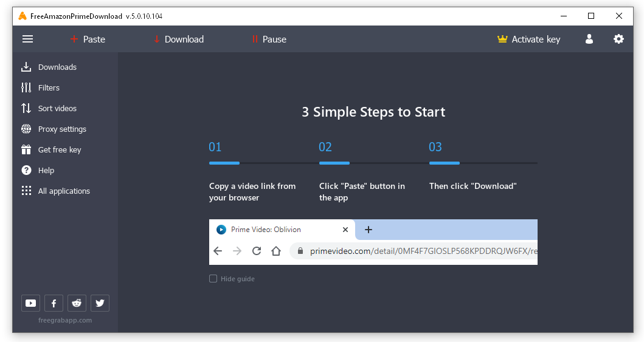Click 'Click "Paste" button in the app' text
Viewport: 644px width, 342px height.
362,191
